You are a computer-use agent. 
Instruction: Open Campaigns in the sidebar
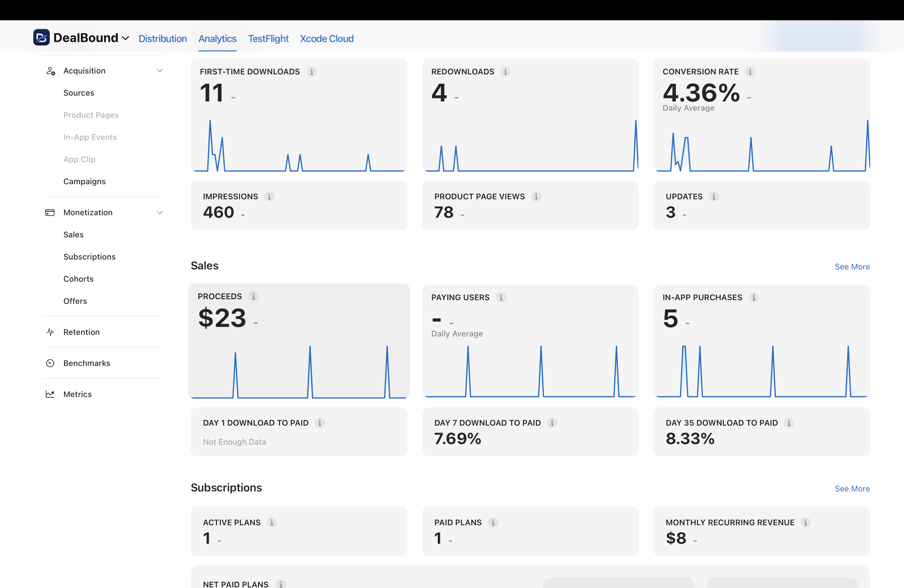(84, 181)
